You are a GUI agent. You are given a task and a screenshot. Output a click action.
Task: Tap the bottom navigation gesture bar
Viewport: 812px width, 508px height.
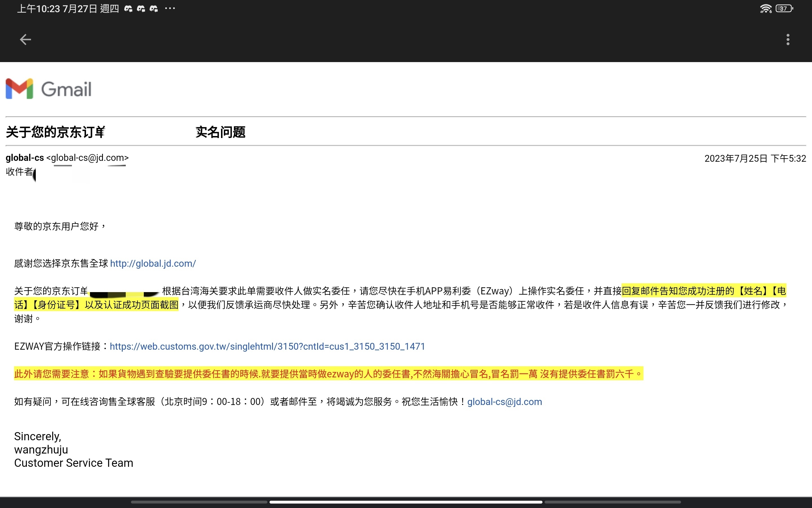(x=406, y=502)
